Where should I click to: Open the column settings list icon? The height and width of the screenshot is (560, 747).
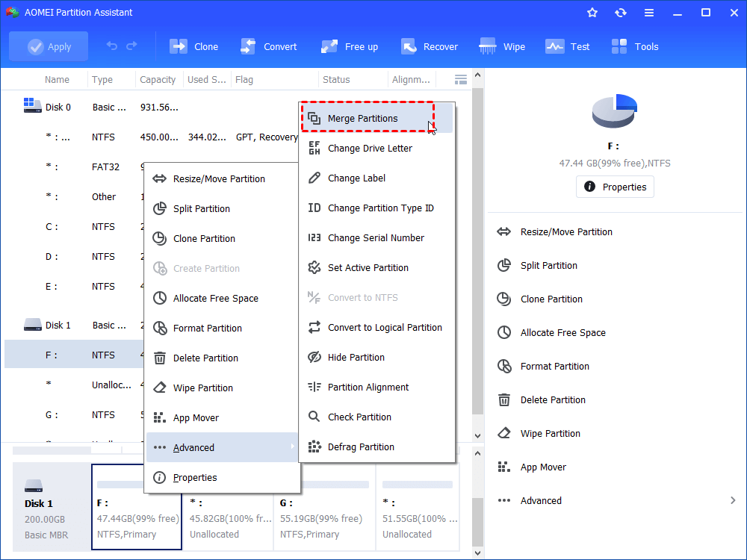pos(461,80)
